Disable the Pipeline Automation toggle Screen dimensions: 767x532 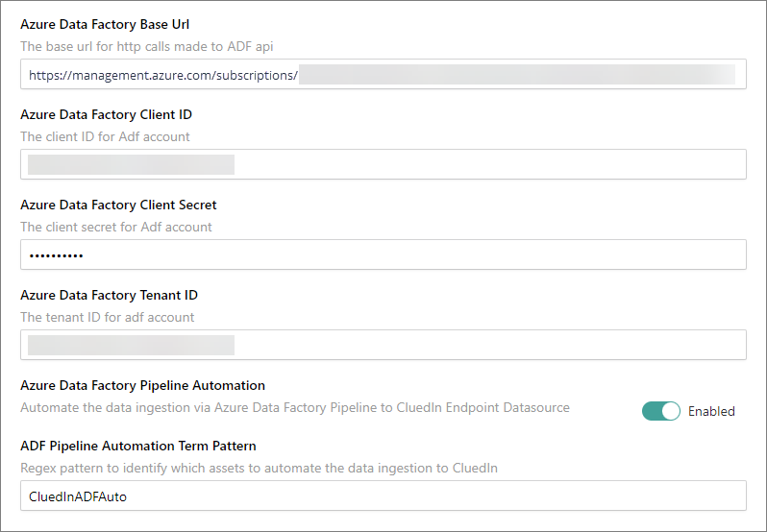pyautogui.click(x=661, y=411)
